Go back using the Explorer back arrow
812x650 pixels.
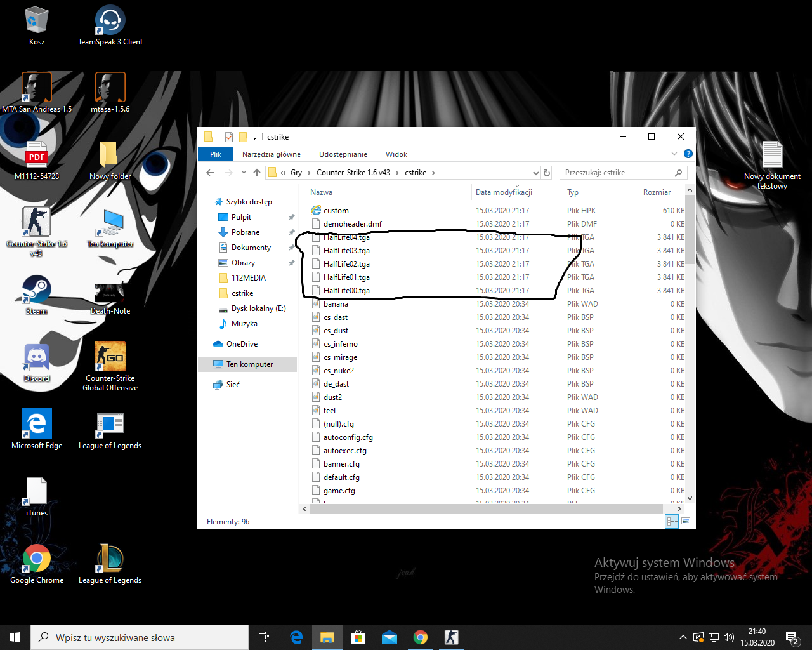210,173
